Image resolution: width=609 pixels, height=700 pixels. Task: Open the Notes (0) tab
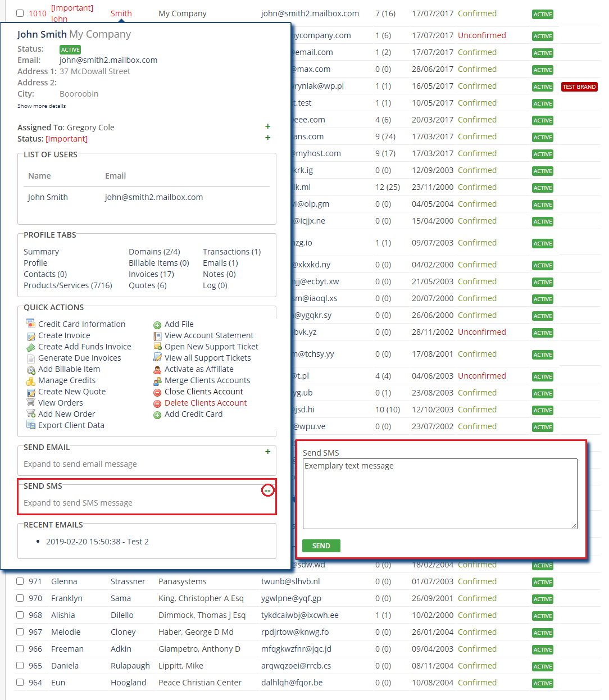click(219, 274)
